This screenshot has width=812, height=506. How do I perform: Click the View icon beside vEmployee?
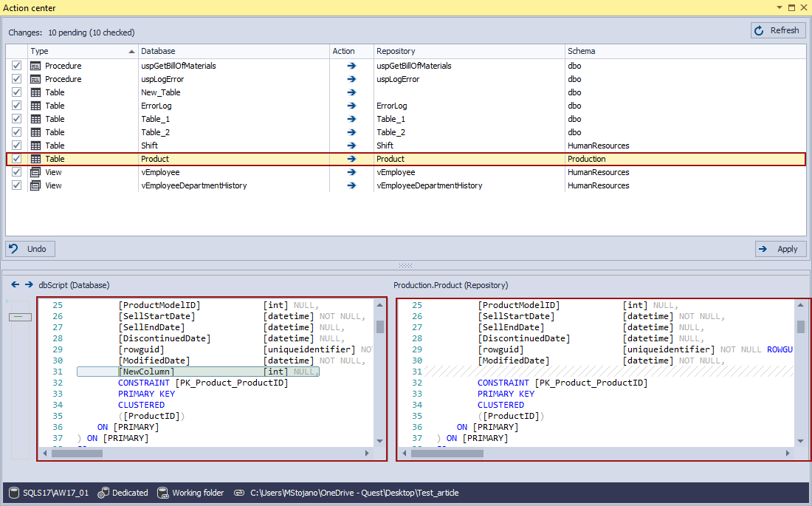[x=35, y=172]
